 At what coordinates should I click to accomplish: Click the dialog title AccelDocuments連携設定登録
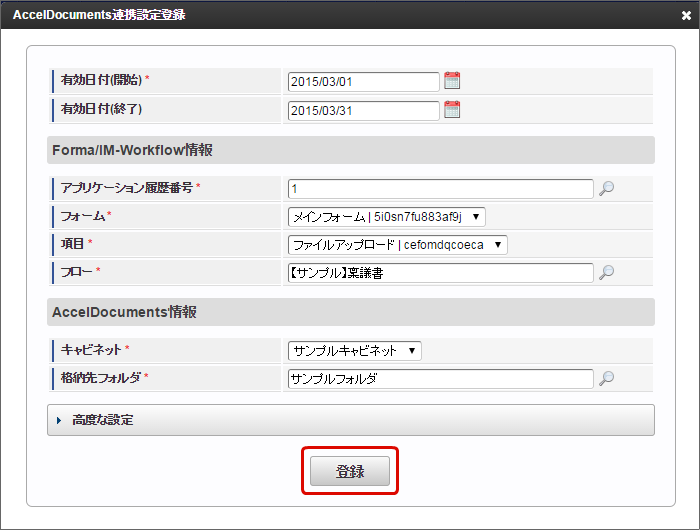[99, 15]
